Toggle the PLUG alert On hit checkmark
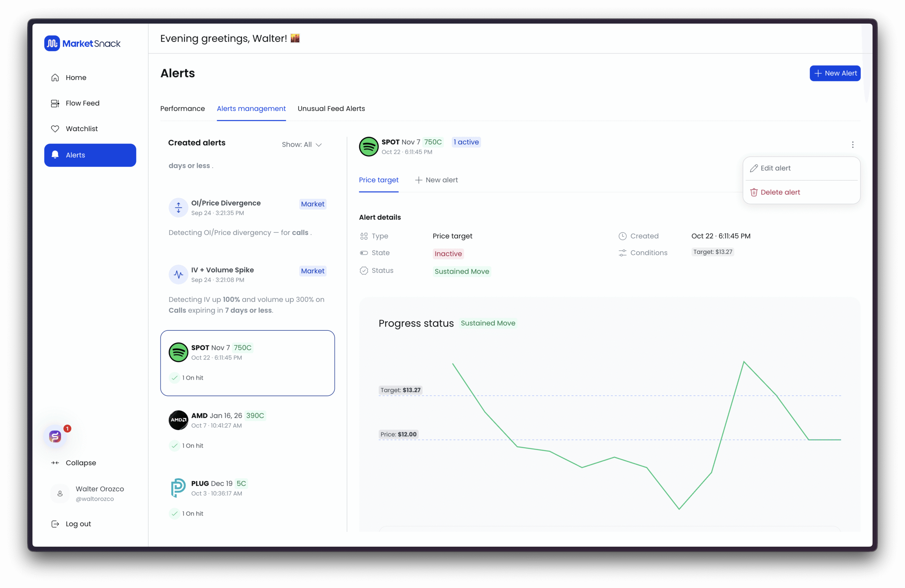This screenshot has height=588, width=905. coord(175,513)
